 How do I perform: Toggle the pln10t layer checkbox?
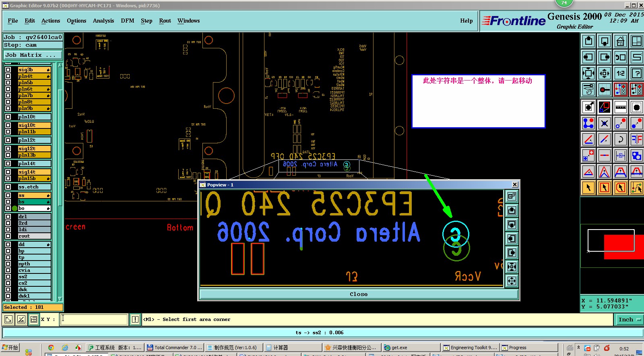click(8, 117)
